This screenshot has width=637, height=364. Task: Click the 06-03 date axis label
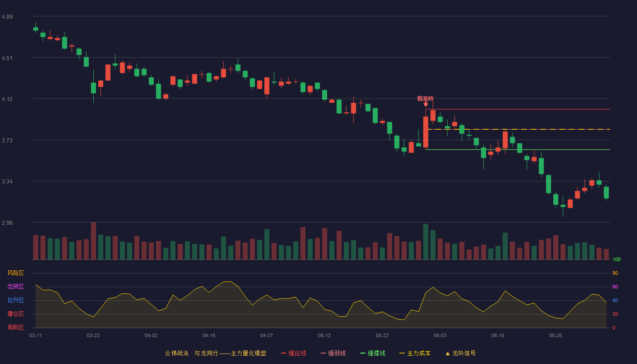coord(440,335)
